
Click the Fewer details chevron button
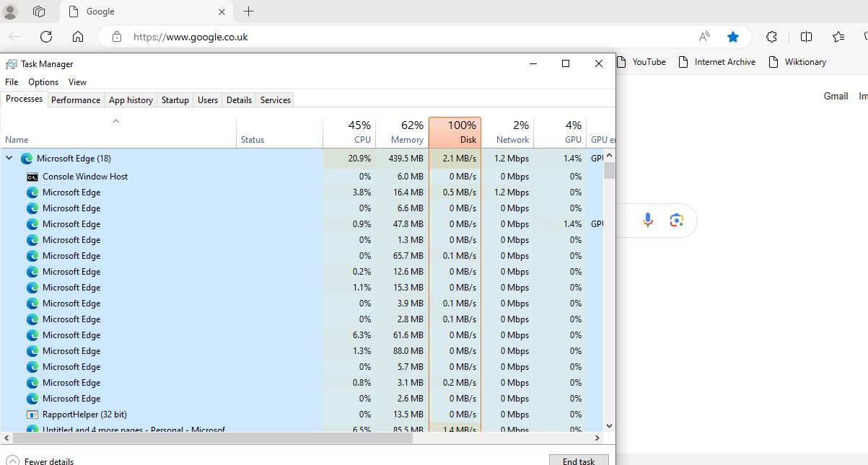[x=12, y=461]
